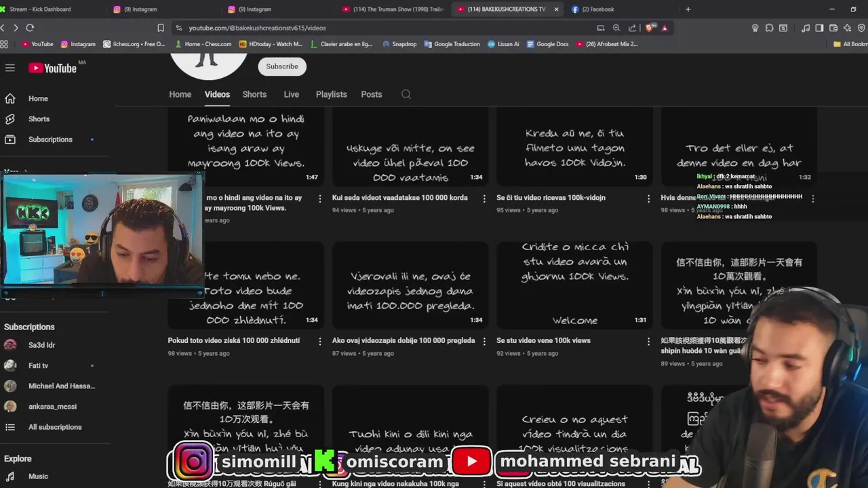This screenshot has height=488, width=868.
Task: Search the channel with magnifier icon
Action: [406, 94]
